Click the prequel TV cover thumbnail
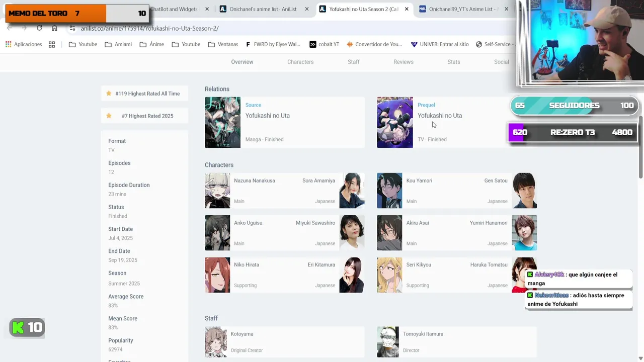The width and height of the screenshot is (644, 362). click(x=394, y=122)
